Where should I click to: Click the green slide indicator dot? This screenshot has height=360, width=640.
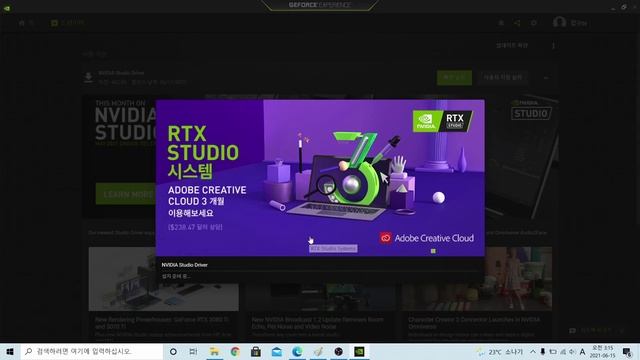tap(433, 251)
